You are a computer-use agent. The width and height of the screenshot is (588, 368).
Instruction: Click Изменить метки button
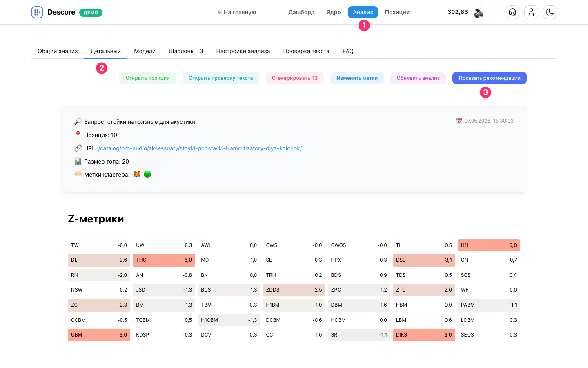(357, 78)
